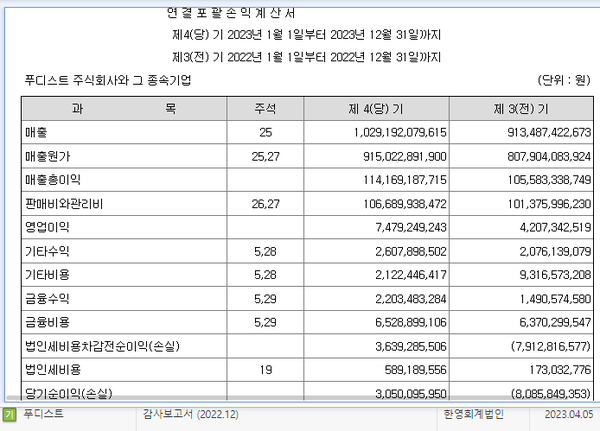Click the value 2,122,446,417
This screenshot has height=431, width=600.
click(x=411, y=275)
